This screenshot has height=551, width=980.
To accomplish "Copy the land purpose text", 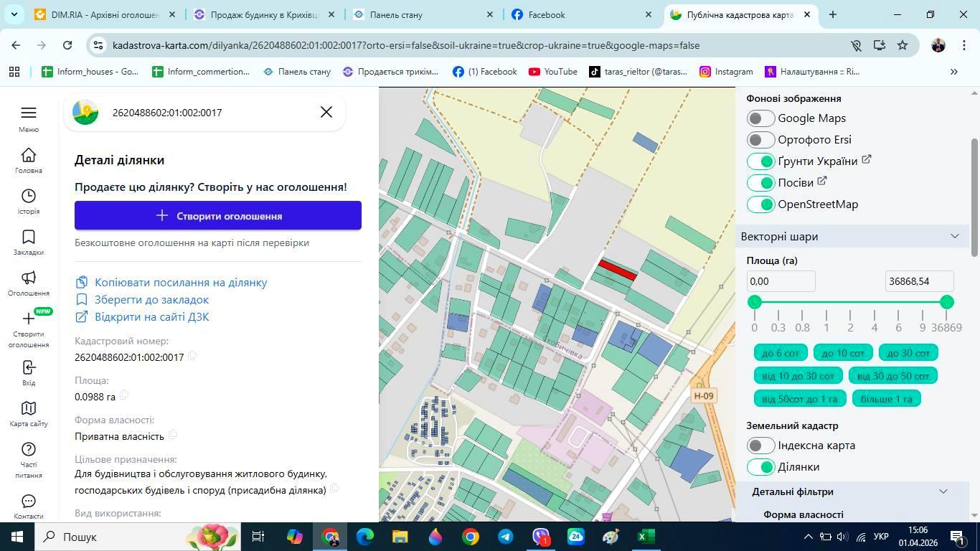I will click(334, 489).
